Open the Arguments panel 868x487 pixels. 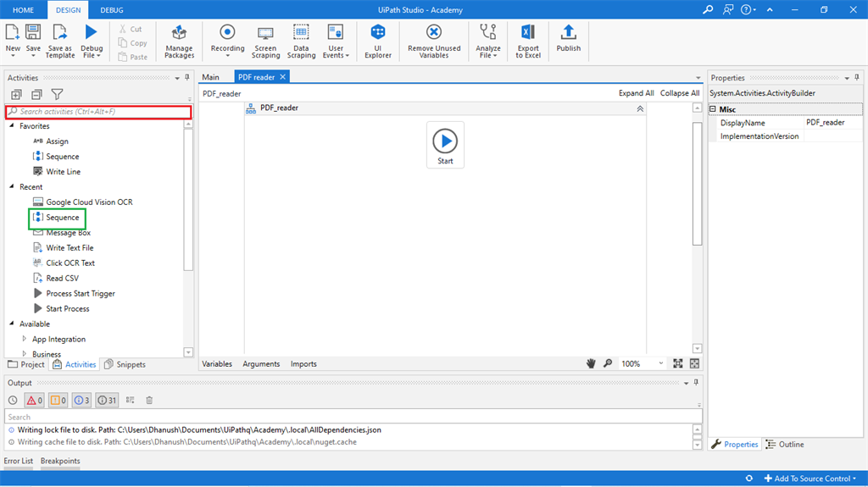261,363
